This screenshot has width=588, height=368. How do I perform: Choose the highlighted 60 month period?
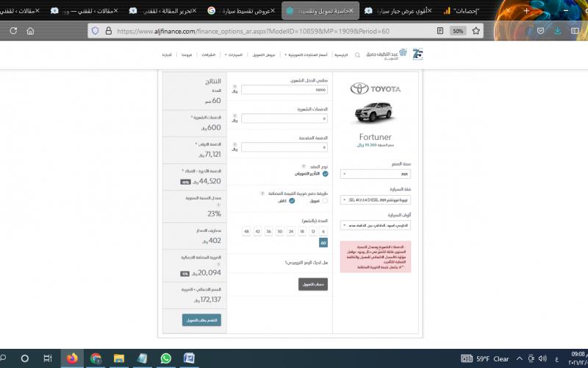[x=323, y=243]
